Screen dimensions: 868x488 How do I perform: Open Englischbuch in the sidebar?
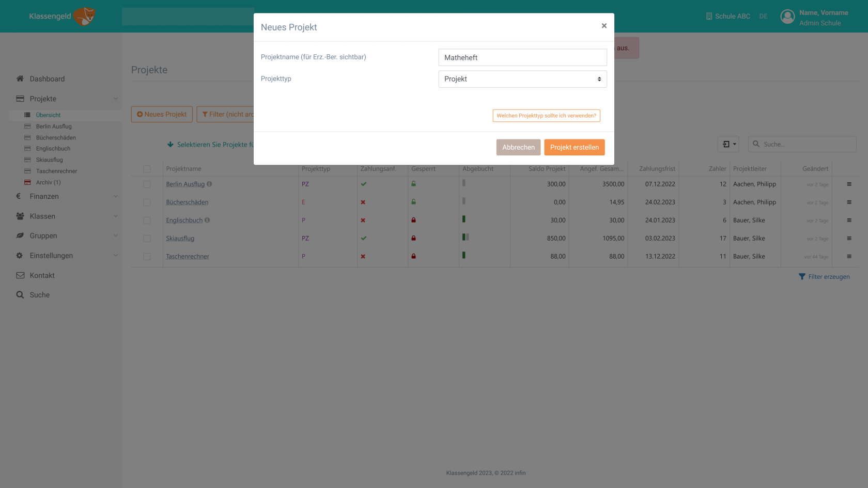53,149
